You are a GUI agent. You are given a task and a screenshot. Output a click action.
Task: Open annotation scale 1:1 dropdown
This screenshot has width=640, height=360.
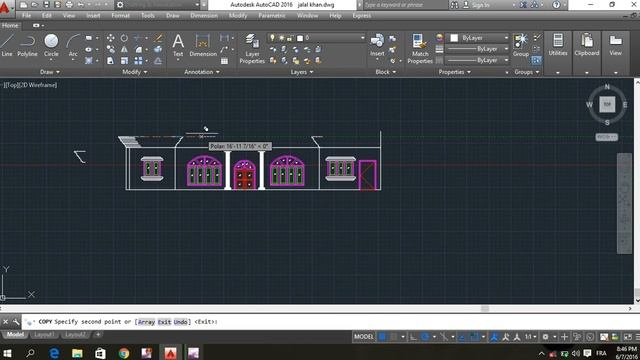click(x=530, y=337)
